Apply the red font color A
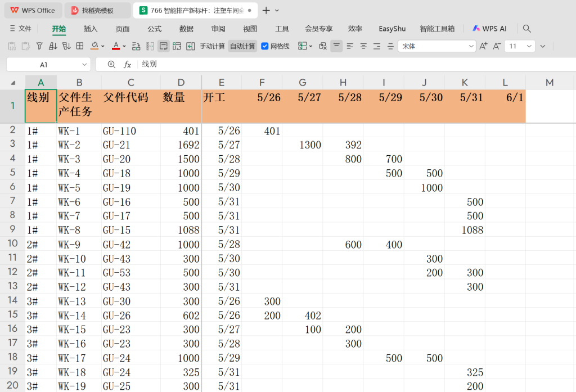Screen dimensions: 576x392 [116, 46]
